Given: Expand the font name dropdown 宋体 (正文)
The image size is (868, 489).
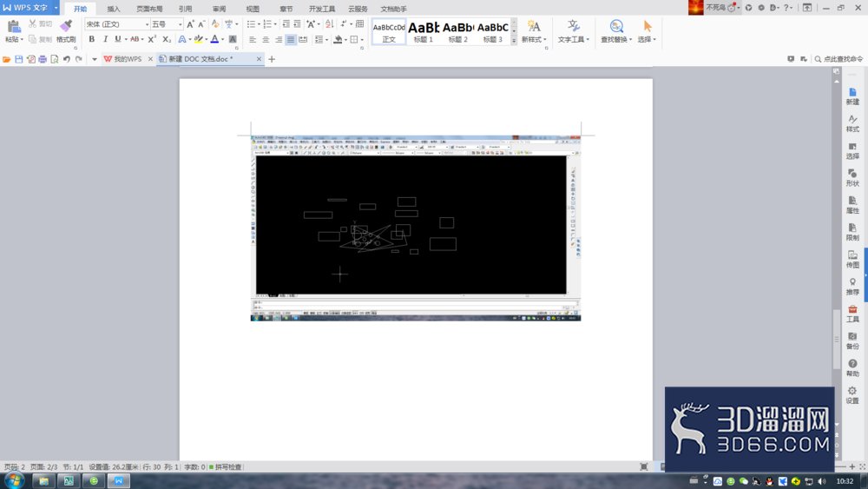Looking at the screenshot, I should (x=147, y=24).
